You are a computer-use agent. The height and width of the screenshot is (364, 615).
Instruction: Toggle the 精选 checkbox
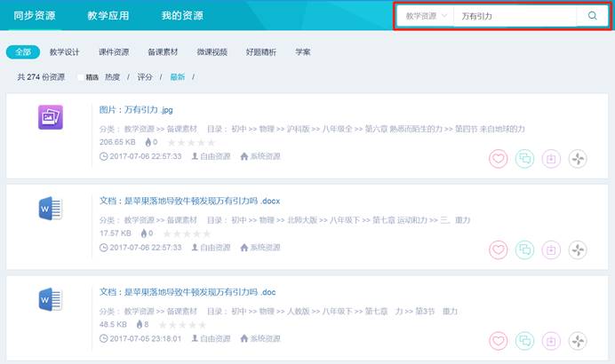pyautogui.click(x=80, y=77)
